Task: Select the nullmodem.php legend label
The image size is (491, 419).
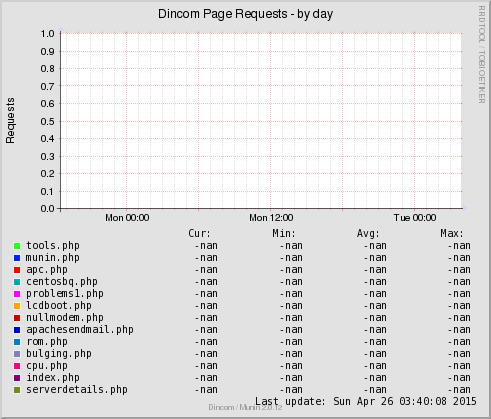Action: (65, 318)
